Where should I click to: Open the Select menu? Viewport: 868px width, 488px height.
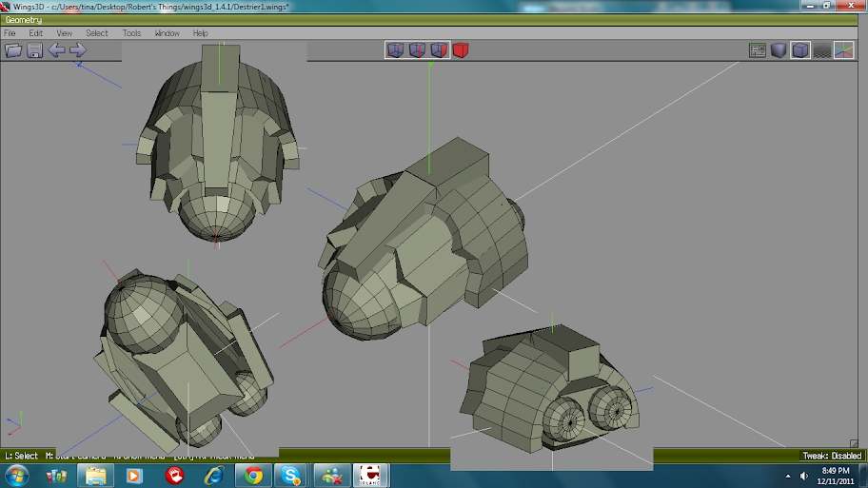click(x=97, y=33)
